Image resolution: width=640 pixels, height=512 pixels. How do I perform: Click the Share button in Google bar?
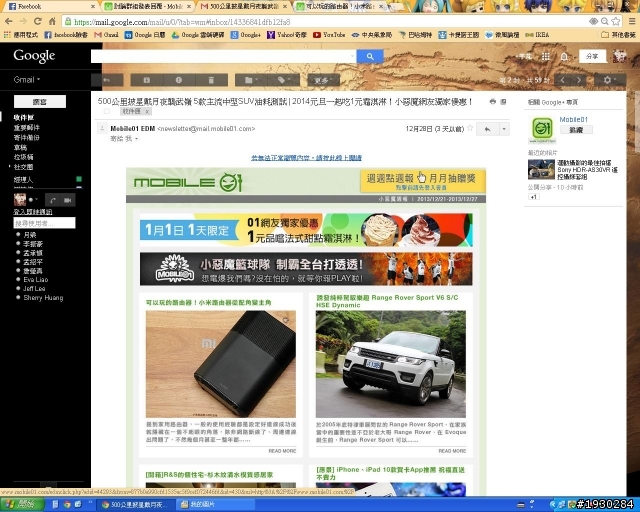[592, 56]
